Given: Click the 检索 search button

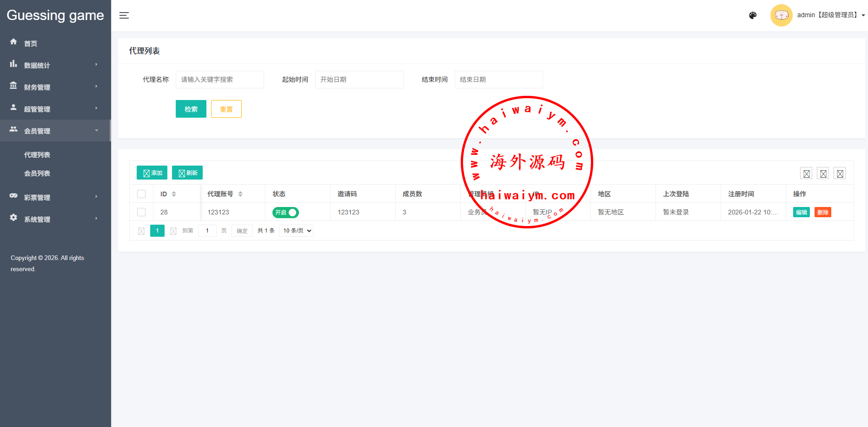Looking at the screenshot, I should pos(191,109).
